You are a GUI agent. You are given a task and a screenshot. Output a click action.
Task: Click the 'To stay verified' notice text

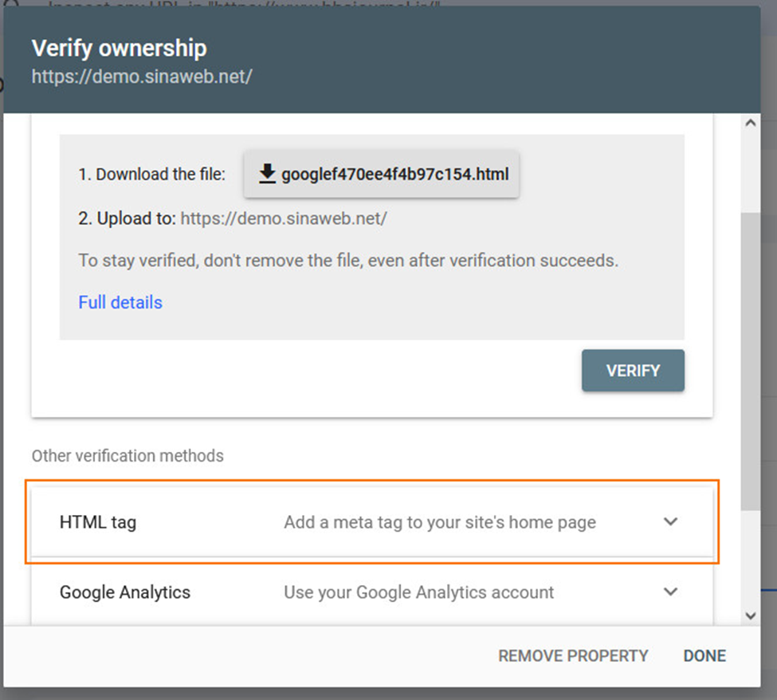coord(348,261)
